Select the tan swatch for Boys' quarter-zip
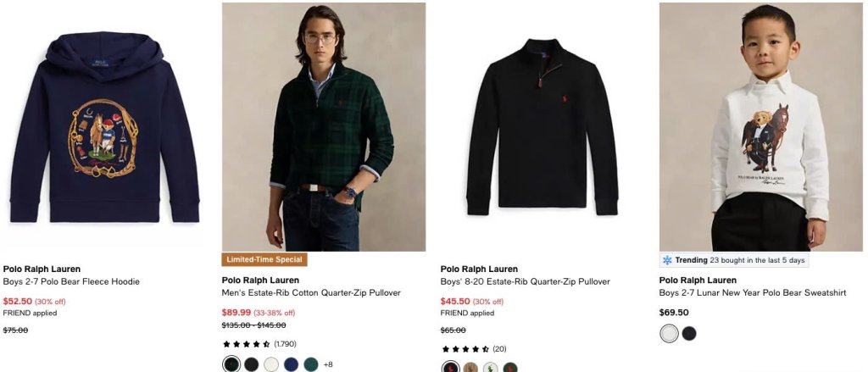868x372 pixels. pyautogui.click(x=470, y=368)
